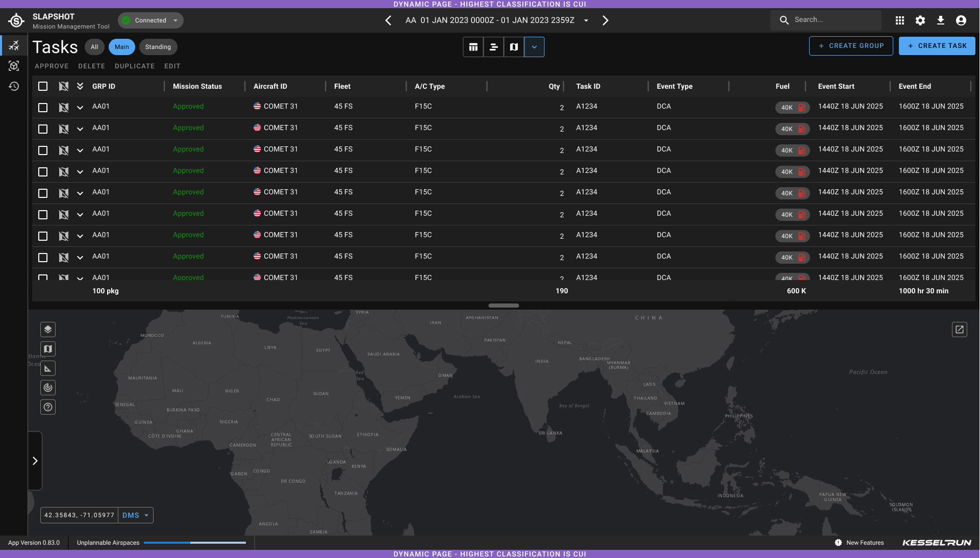980x558 pixels.
Task: Click the panel resize drag handle
Action: coord(504,306)
